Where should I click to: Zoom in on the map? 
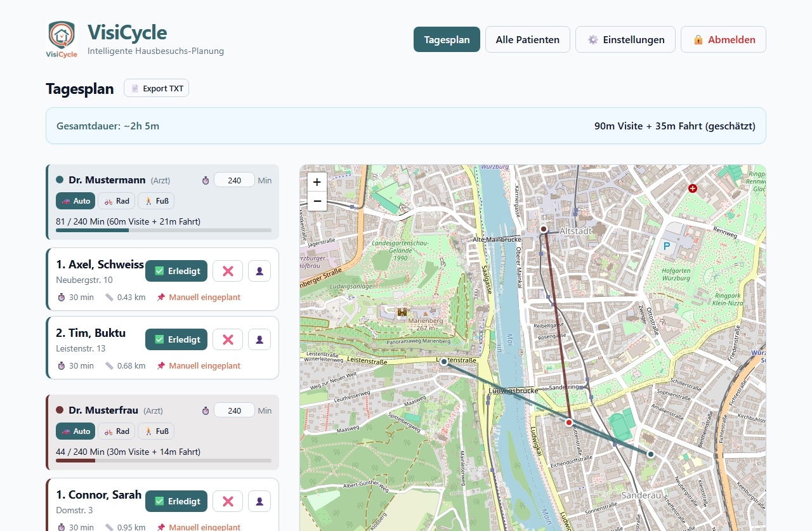coord(317,181)
